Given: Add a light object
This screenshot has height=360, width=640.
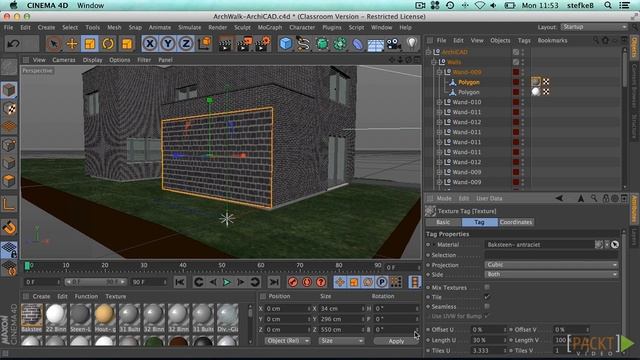Looking at the screenshot, I should 412,44.
